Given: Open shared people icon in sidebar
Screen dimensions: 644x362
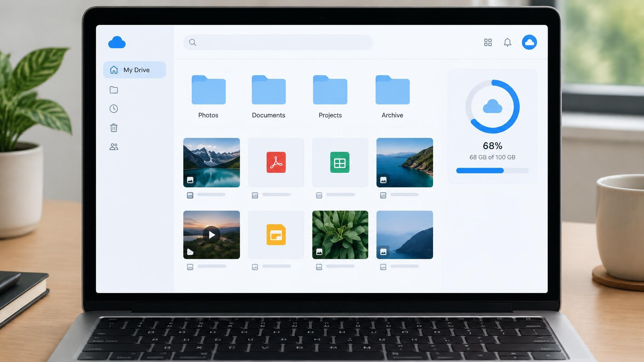Looking at the screenshot, I should click(114, 147).
